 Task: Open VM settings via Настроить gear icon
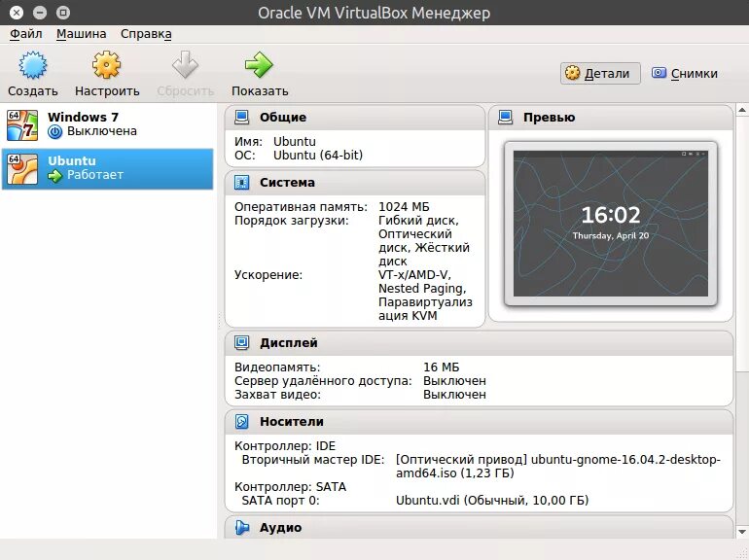point(107,65)
